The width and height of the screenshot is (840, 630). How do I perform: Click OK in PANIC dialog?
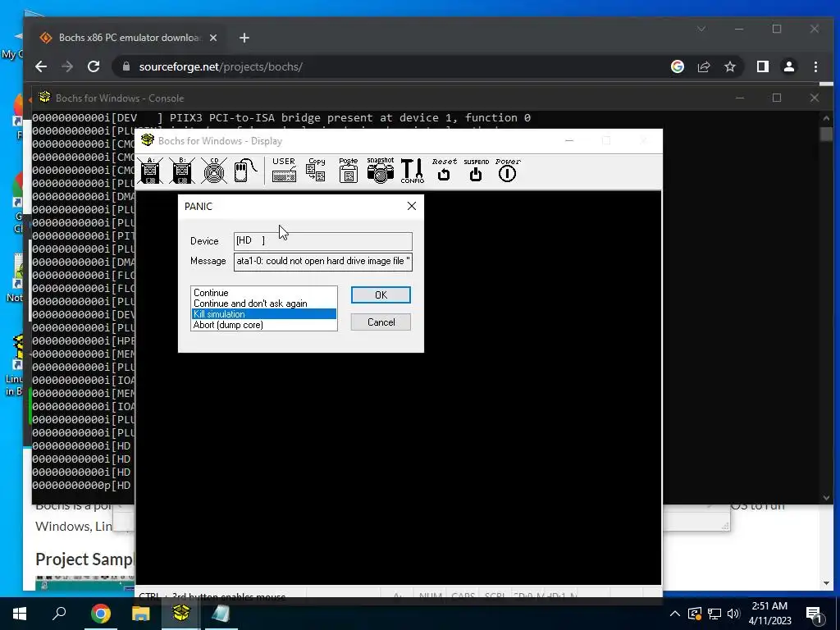click(x=381, y=295)
